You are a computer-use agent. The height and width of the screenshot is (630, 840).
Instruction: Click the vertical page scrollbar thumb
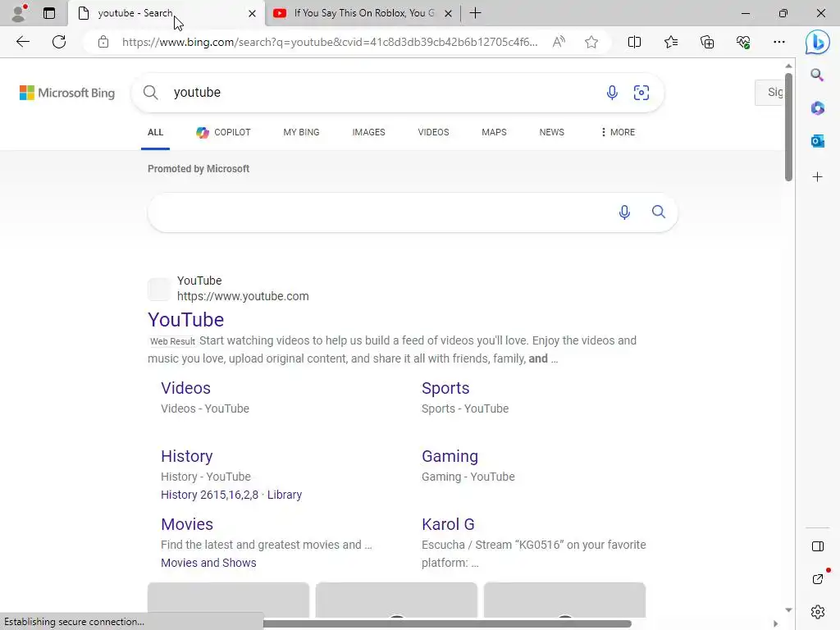click(788, 126)
